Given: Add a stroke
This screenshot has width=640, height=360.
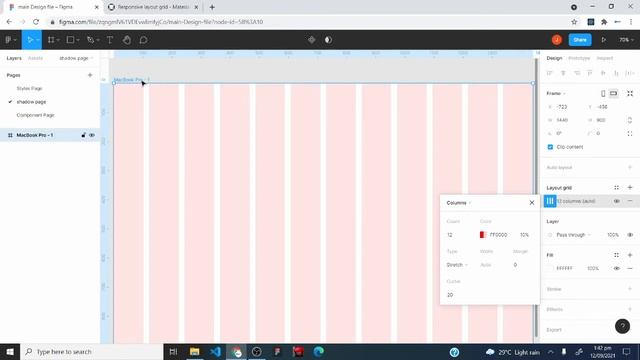Looking at the screenshot, I should point(630,289).
